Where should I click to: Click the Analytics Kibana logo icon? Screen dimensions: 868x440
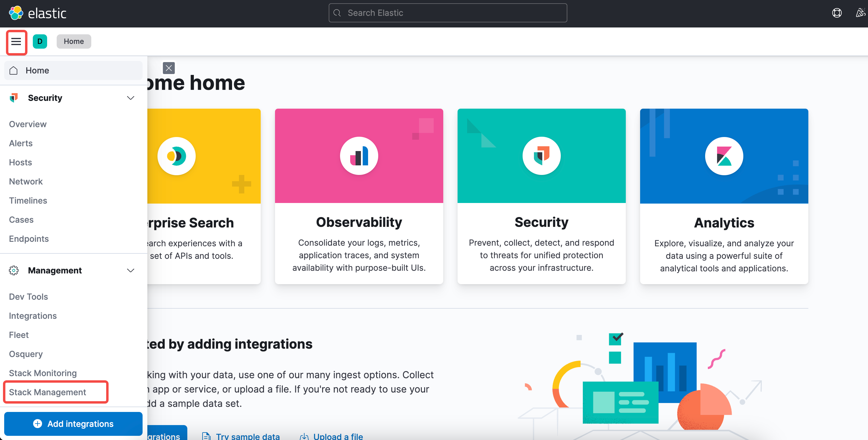click(724, 156)
